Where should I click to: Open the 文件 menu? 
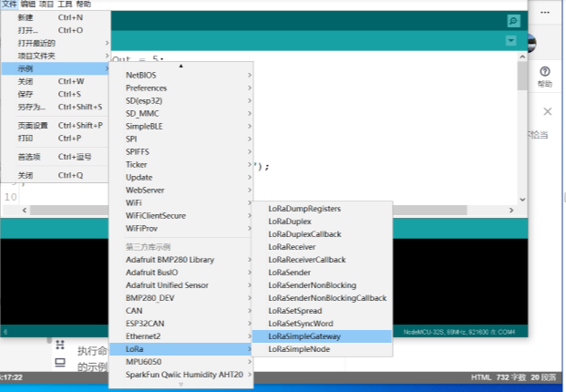tap(10, 4)
